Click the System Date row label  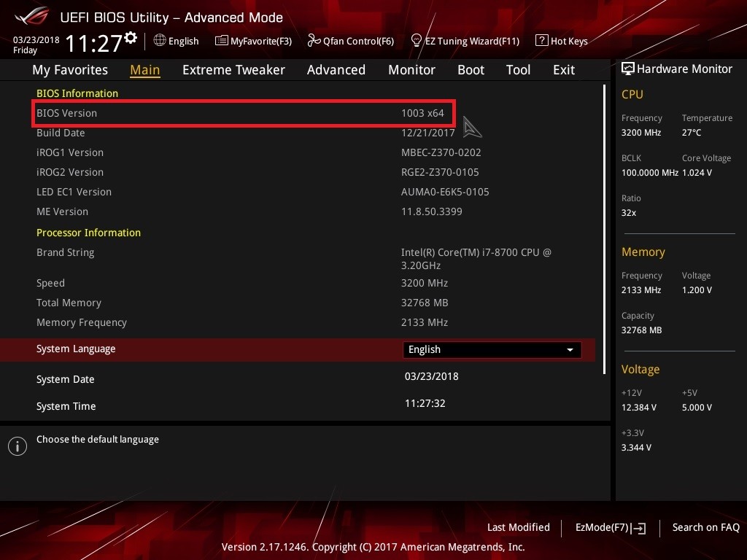click(65, 379)
